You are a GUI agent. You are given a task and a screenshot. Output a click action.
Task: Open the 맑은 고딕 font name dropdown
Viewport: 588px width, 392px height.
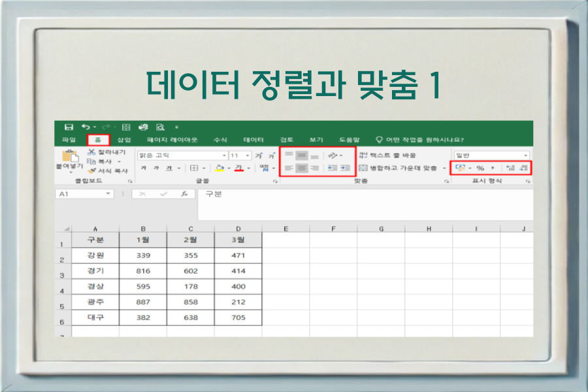(x=224, y=155)
